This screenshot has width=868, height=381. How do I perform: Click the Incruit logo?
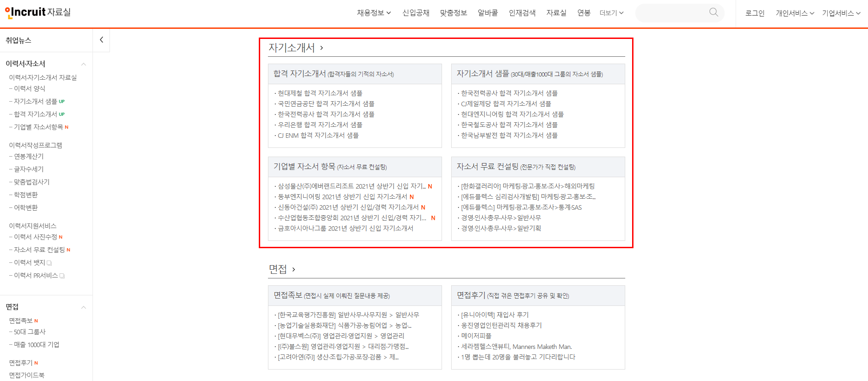[25, 12]
